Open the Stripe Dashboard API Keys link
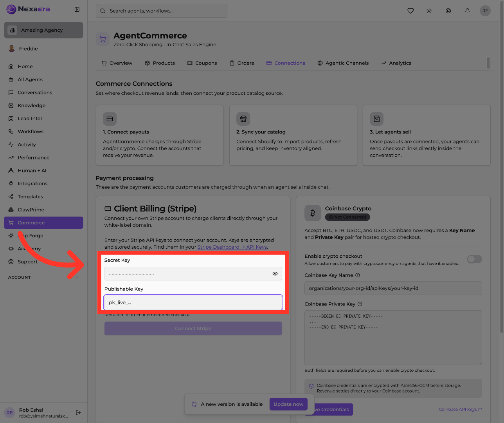This screenshot has height=423, width=504. (232, 247)
